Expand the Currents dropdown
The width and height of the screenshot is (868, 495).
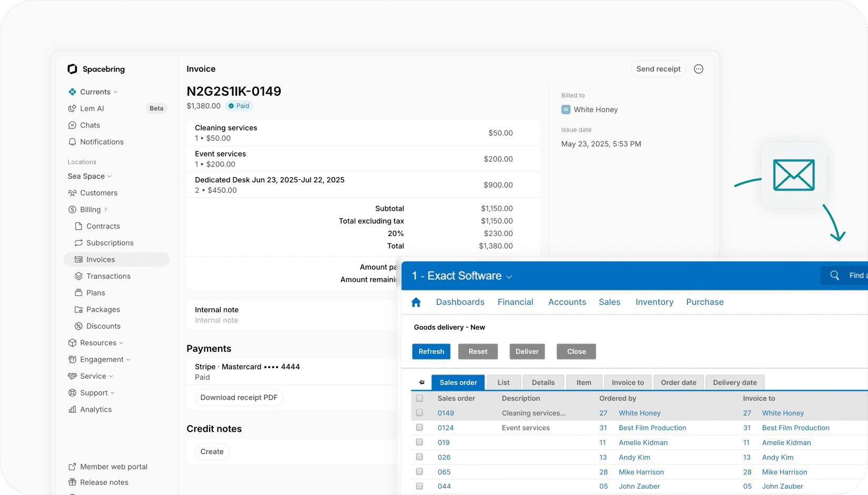click(115, 92)
